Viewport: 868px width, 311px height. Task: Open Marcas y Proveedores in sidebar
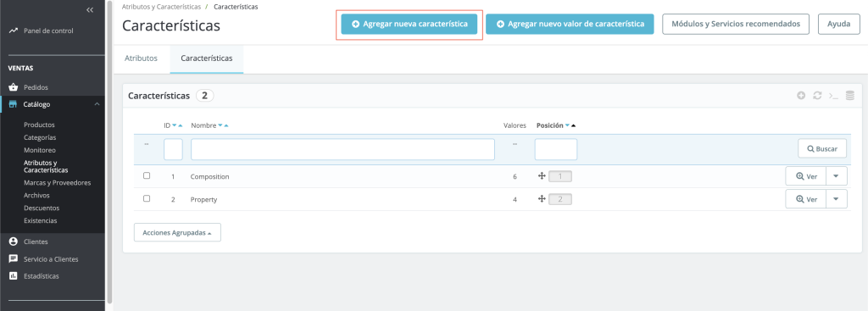(57, 182)
